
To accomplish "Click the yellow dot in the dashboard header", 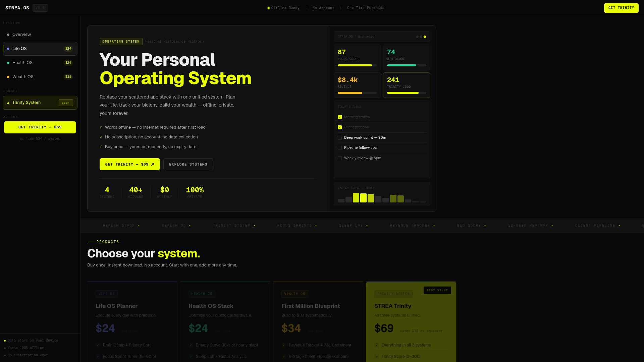I will tap(425, 37).
